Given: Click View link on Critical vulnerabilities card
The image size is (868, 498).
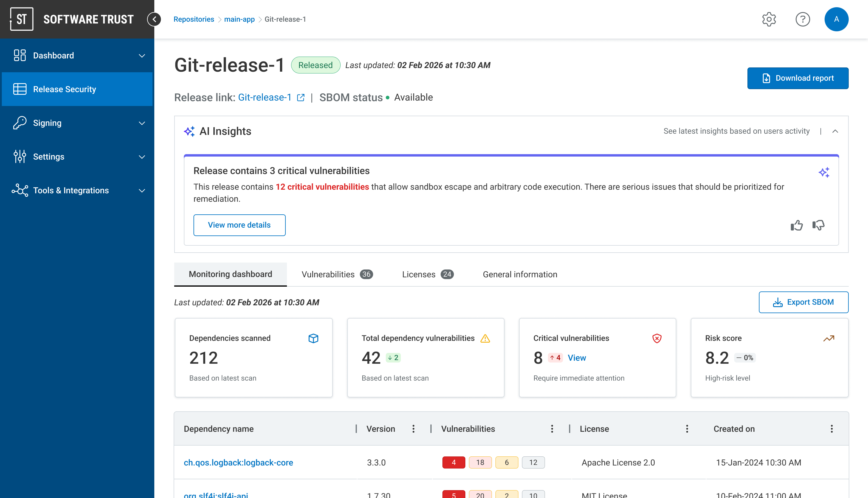Looking at the screenshot, I should tap(577, 358).
